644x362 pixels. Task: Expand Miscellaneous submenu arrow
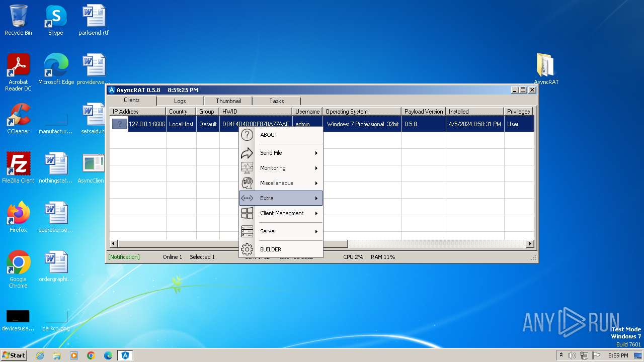pyautogui.click(x=316, y=183)
